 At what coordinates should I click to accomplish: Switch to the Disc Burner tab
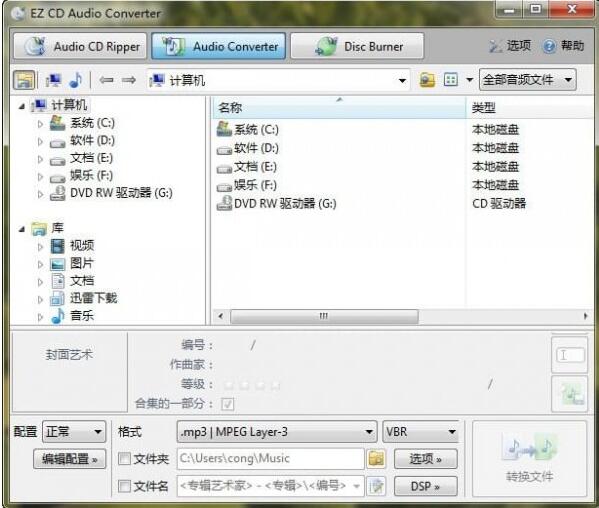(357, 46)
